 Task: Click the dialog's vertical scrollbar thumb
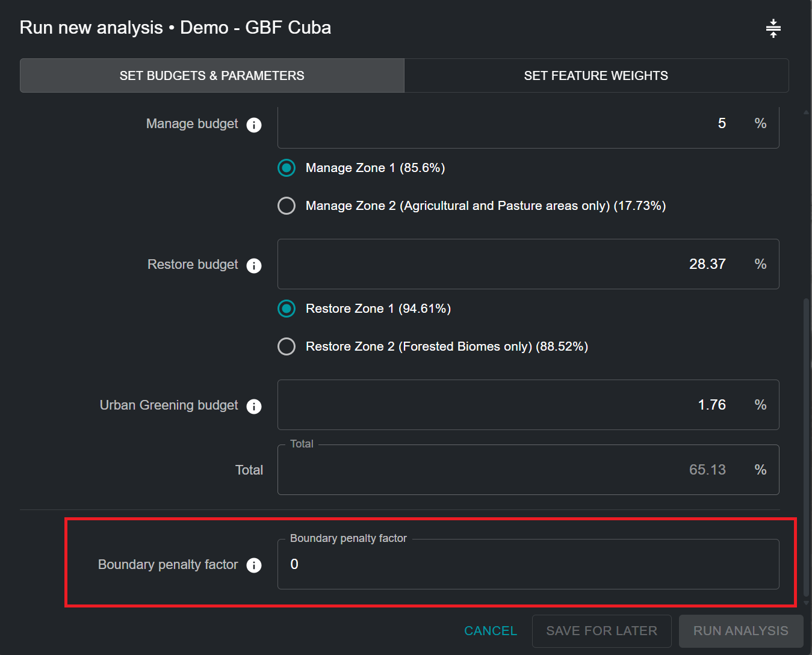tap(806, 445)
